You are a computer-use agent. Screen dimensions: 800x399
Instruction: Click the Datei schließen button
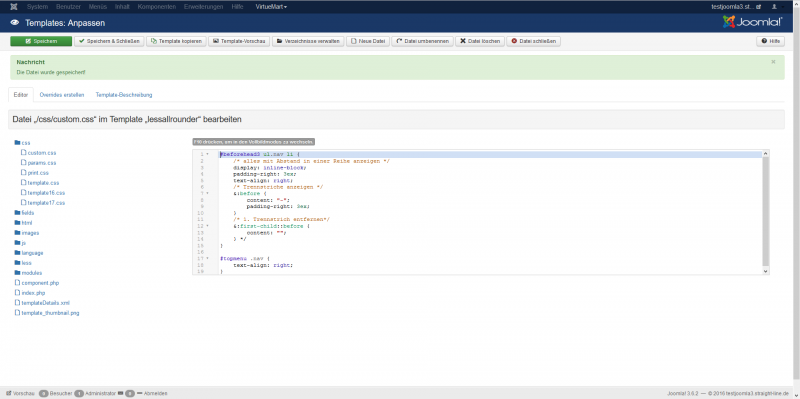point(534,41)
